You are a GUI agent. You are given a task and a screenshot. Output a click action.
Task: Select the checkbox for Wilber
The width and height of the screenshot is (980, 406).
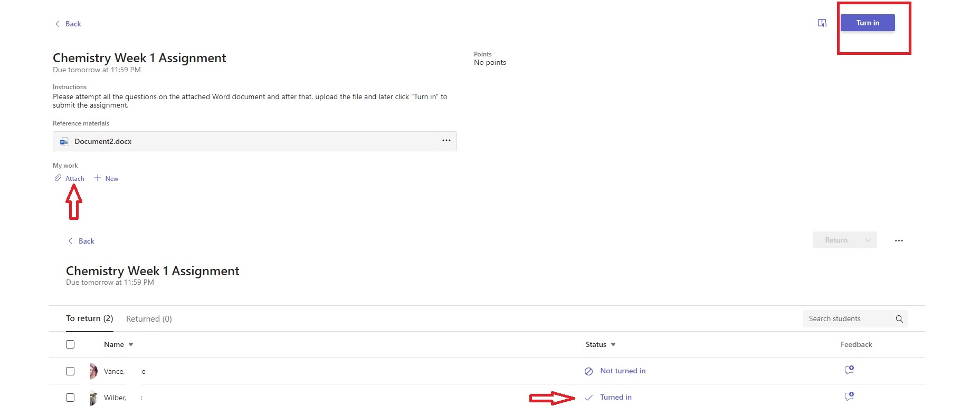[70, 398]
